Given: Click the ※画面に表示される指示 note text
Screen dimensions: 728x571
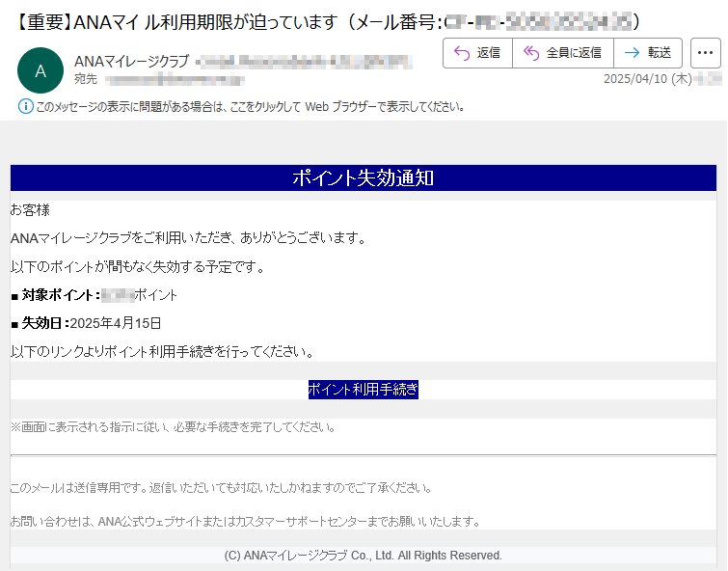Looking at the screenshot, I should pos(174,427).
